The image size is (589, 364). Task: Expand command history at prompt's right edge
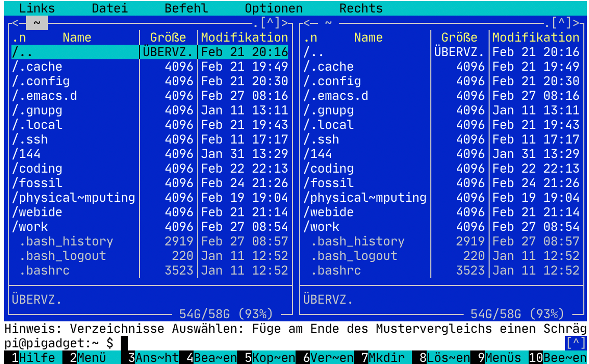click(575, 343)
